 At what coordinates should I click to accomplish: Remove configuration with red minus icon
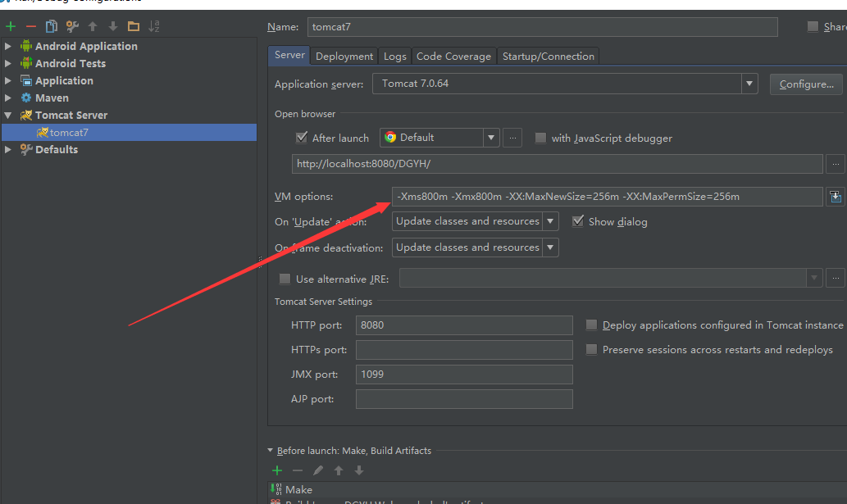(x=31, y=26)
